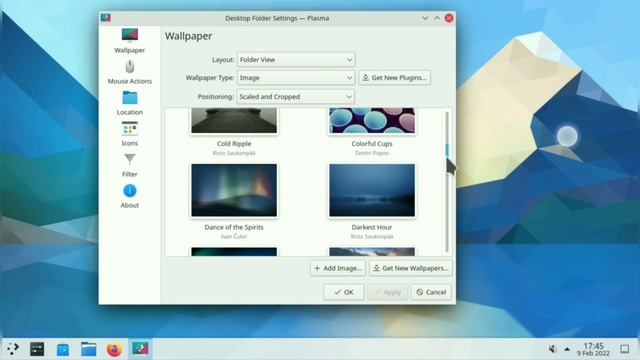640x360 pixels.
Task: Open the Wallpaper Type dropdown
Action: (x=296, y=78)
